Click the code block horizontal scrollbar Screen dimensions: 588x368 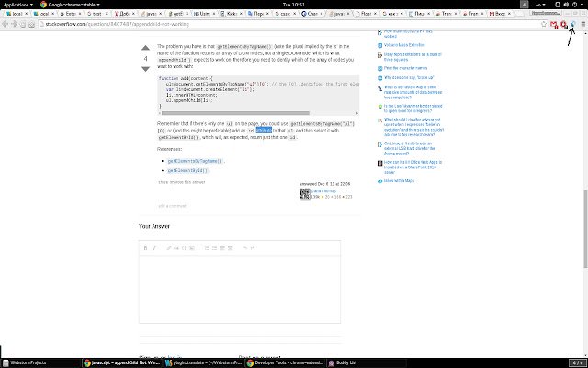pos(235,113)
